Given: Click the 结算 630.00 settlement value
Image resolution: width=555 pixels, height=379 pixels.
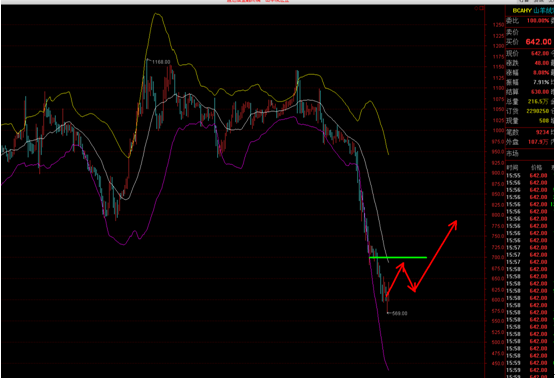Looking at the screenshot, I should coord(540,92).
